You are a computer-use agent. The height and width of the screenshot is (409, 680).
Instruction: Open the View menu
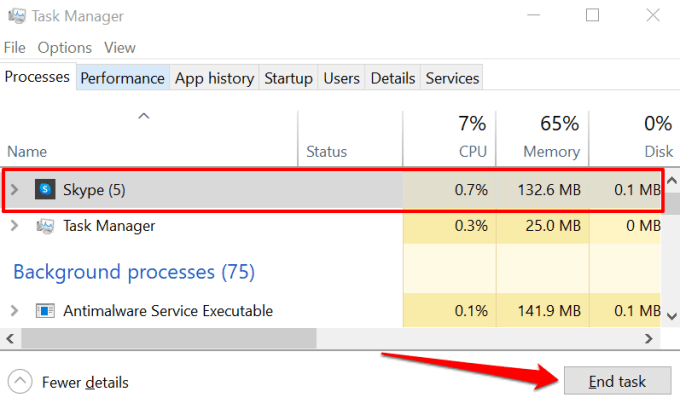pos(120,47)
